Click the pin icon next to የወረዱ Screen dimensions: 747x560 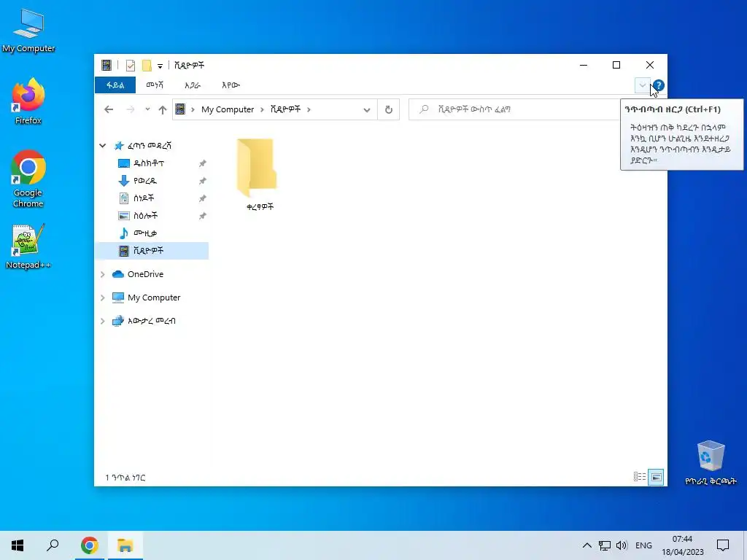pyautogui.click(x=203, y=181)
